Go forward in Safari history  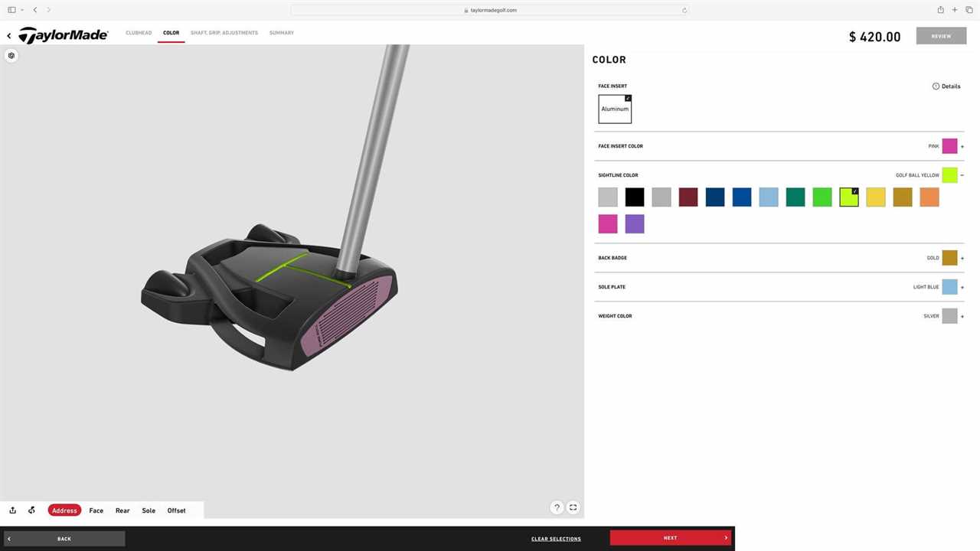(x=49, y=10)
